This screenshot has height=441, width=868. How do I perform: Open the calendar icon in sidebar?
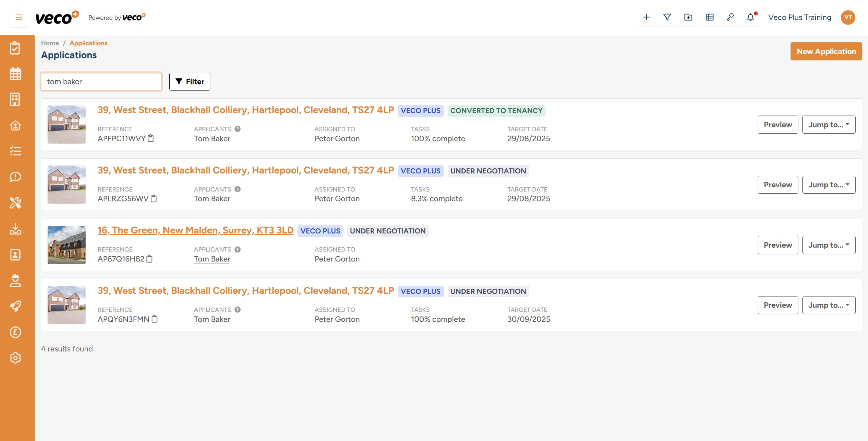tap(15, 74)
